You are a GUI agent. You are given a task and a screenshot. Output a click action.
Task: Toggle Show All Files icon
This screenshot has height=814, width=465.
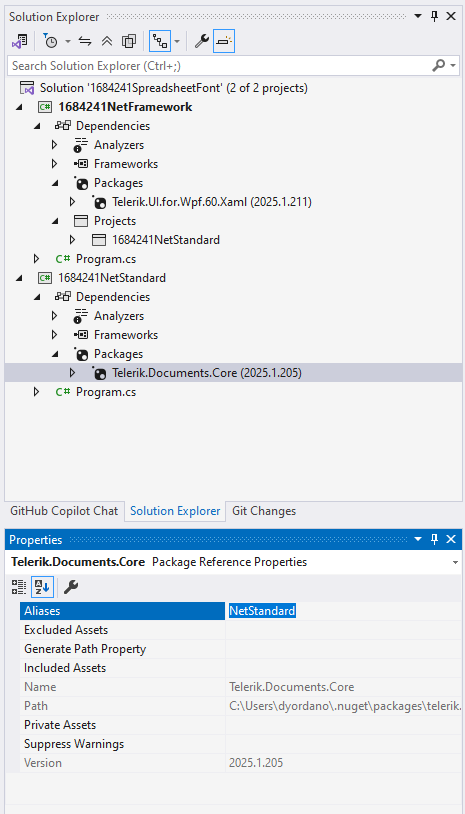129,42
